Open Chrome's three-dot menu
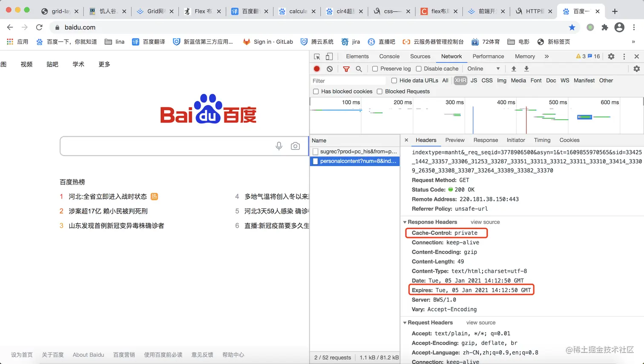644x364 pixels. [634, 27]
